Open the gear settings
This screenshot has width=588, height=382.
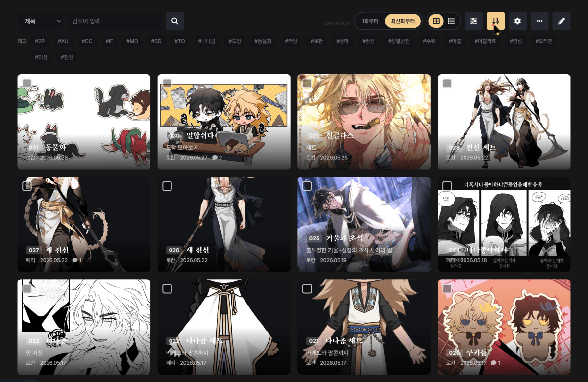pyautogui.click(x=517, y=21)
